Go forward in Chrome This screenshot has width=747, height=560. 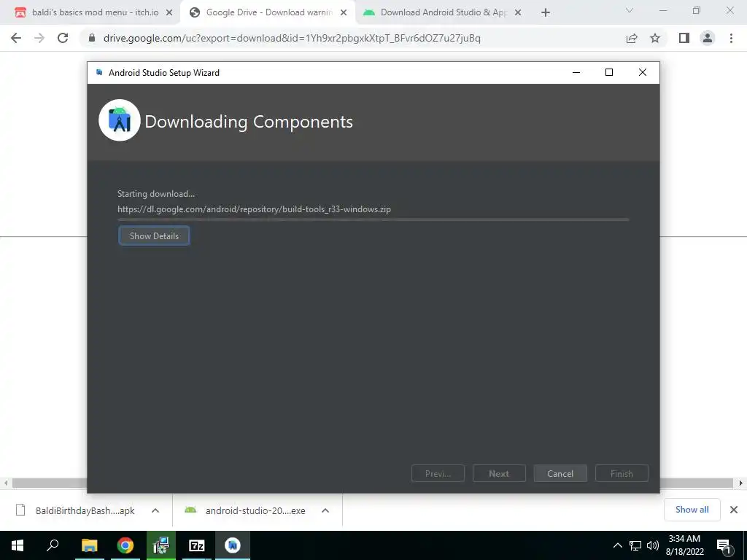tap(39, 38)
